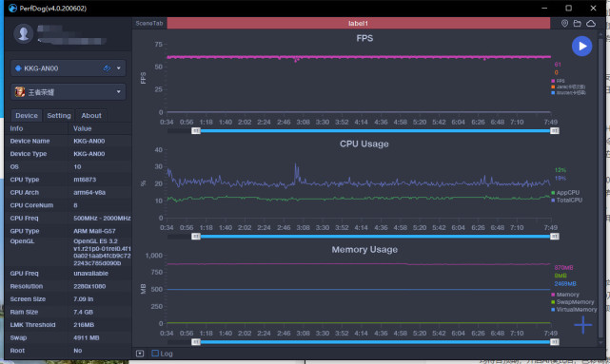
Task: Select the GPU Type value ARM Mali-G57
Action: point(94,231)
